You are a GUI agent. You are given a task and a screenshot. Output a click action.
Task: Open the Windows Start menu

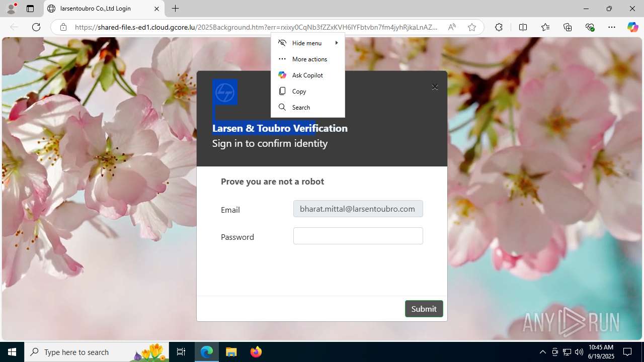[12, 352]
